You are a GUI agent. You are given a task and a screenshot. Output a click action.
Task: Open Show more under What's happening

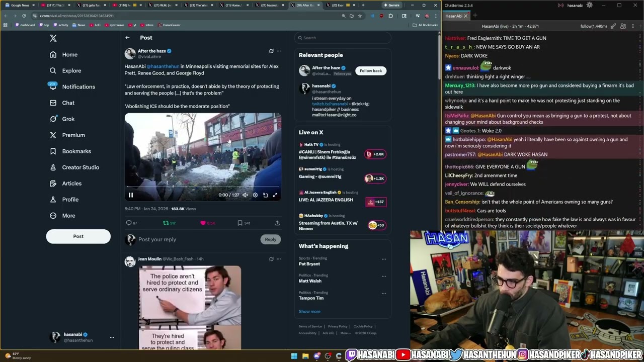coord(309,312)
